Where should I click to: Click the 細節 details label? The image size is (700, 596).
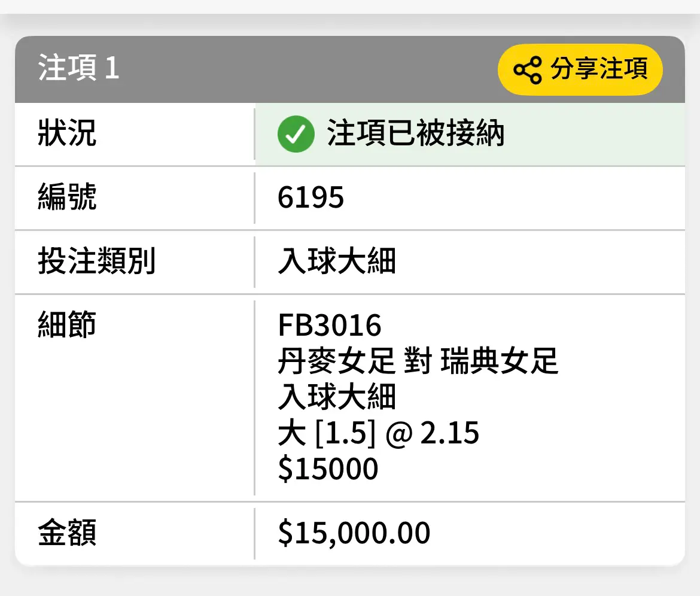pos(67,324)
